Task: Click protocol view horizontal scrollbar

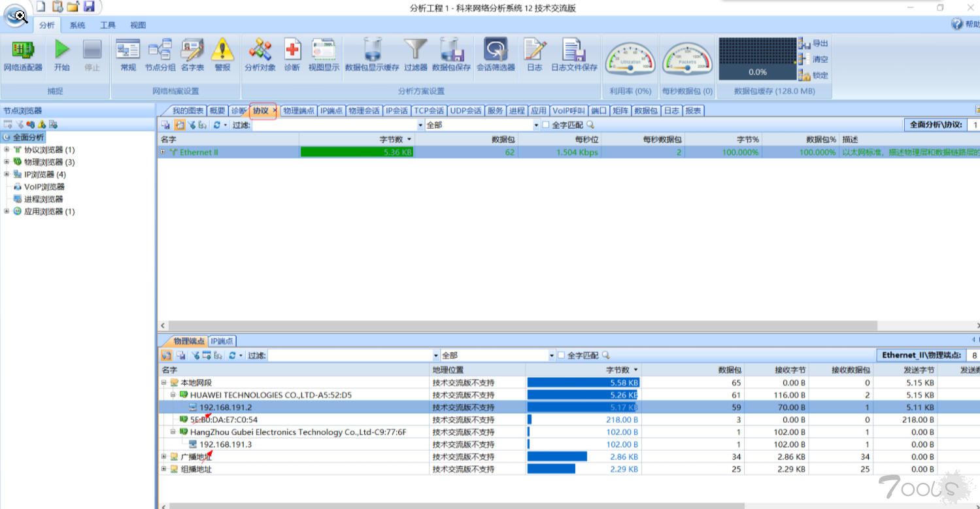Action: pos(523,325)
